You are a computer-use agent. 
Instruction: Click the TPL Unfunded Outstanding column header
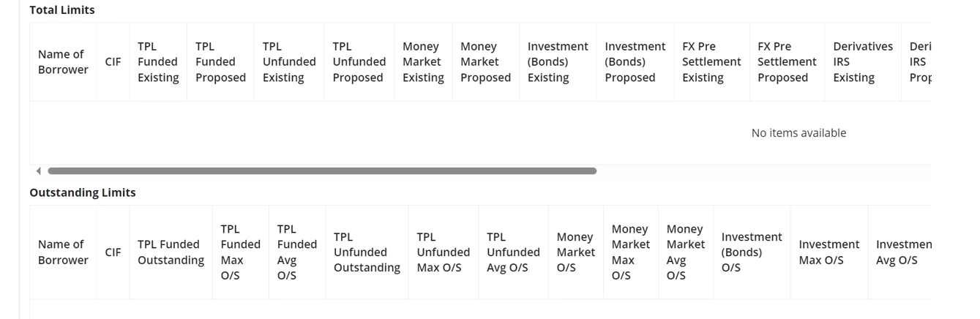point(367,252)
